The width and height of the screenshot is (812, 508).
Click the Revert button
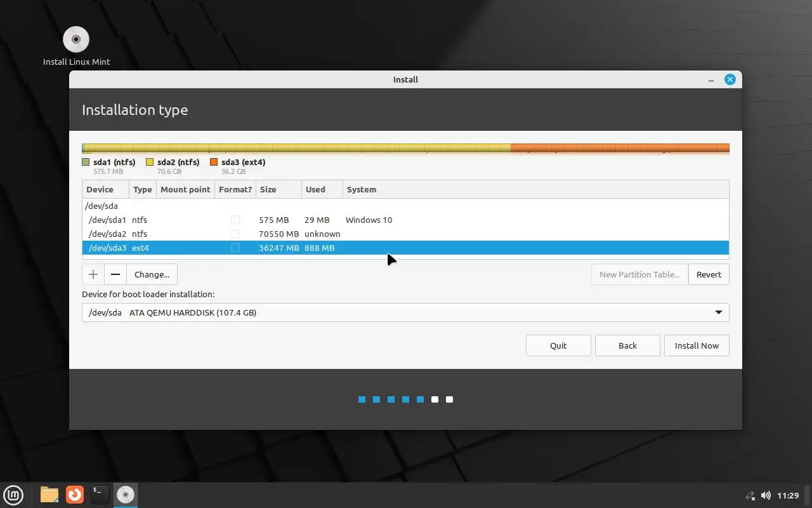coord(709,274)
